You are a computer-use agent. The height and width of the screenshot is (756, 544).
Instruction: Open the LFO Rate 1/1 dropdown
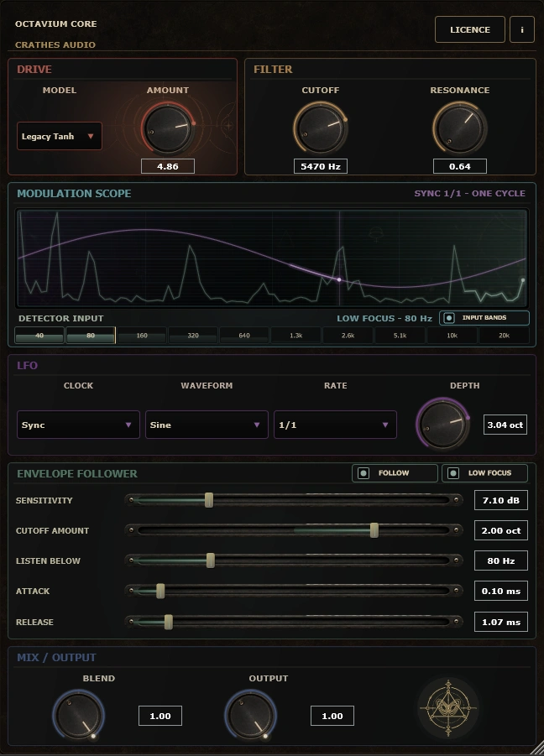335,425
